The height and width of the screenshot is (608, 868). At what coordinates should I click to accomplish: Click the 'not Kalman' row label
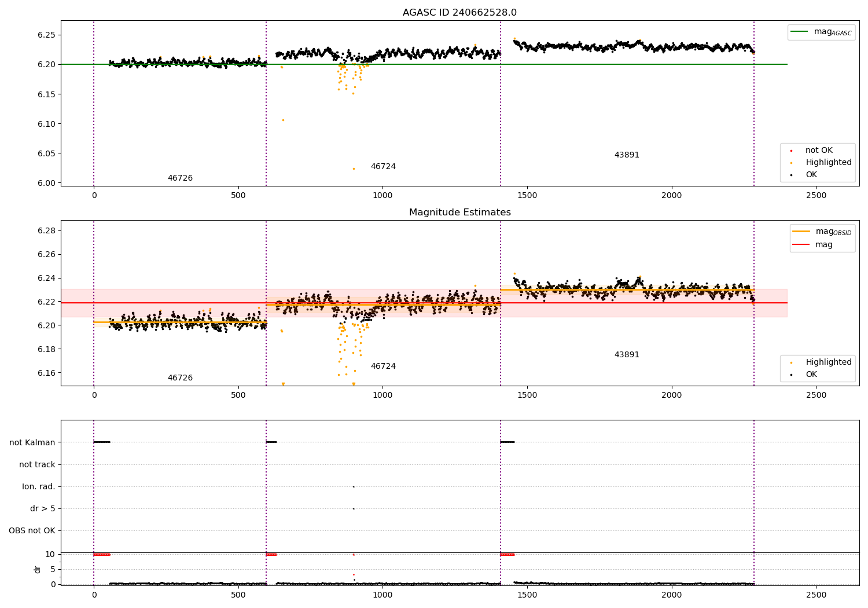tap(32, 443)
